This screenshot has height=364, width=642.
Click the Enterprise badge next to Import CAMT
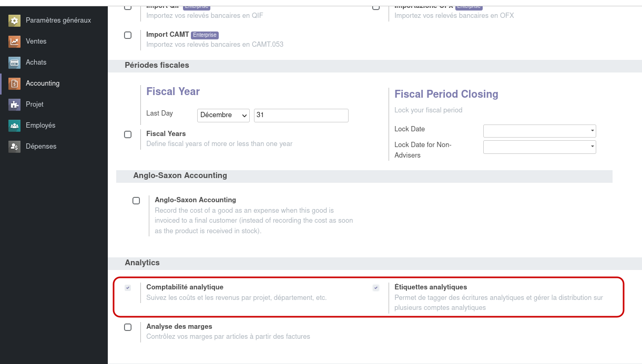click(205, 35)
